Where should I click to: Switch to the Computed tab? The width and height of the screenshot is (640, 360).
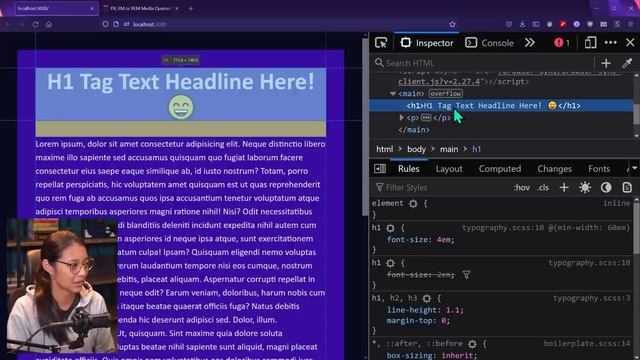pos(500,169)
